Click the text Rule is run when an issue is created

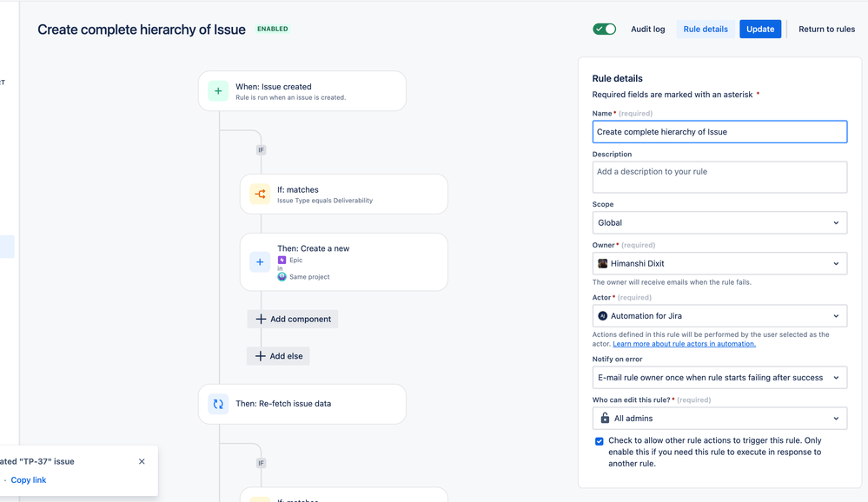[x=290, y=97]
